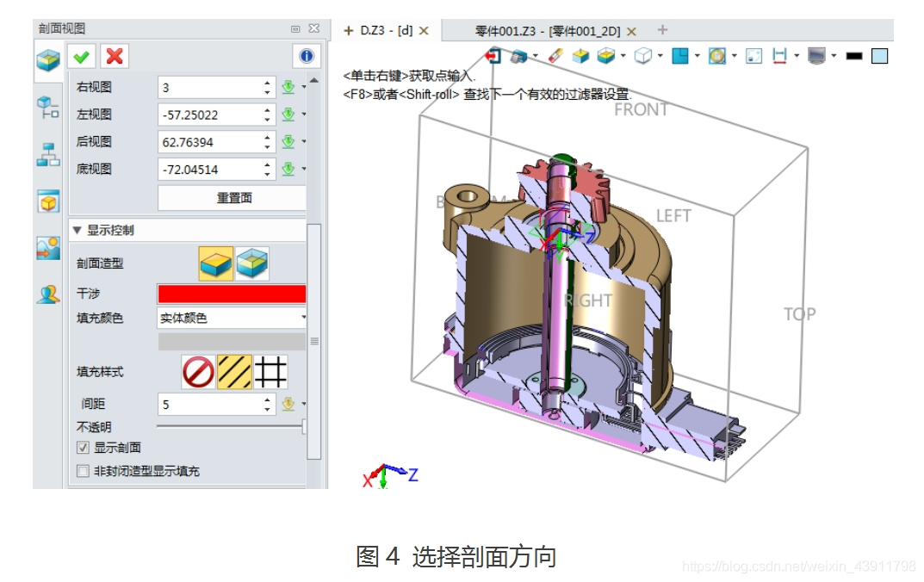Click green pick arrow for 后视图 row
This screenshot has width=924, height=582.
(x=288, y=142)
